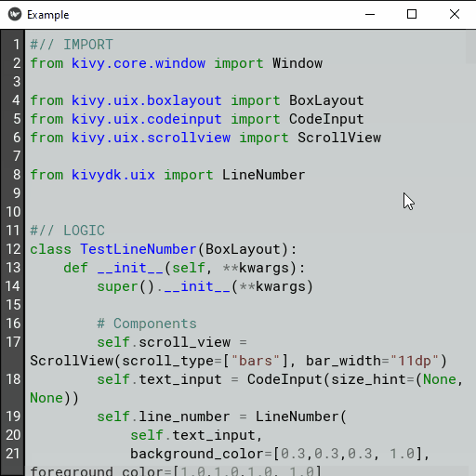
Task: Click line number 9 in gutter
Action: 17,193
